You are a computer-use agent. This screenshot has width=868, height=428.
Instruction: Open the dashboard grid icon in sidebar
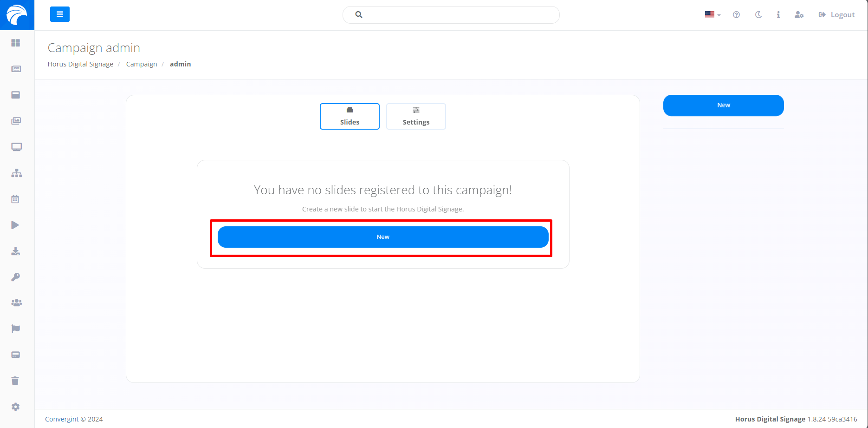pos(16,43)
